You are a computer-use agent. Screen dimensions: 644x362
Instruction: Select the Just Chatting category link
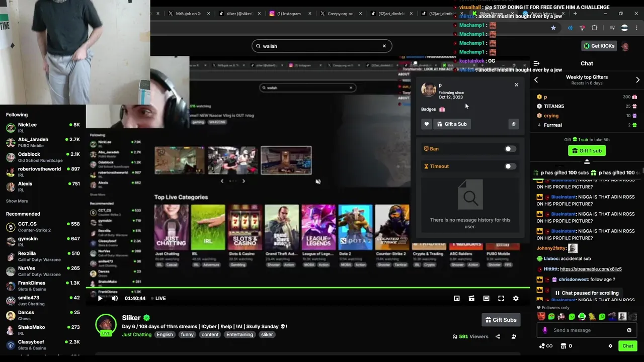click(x=136, y=334)
